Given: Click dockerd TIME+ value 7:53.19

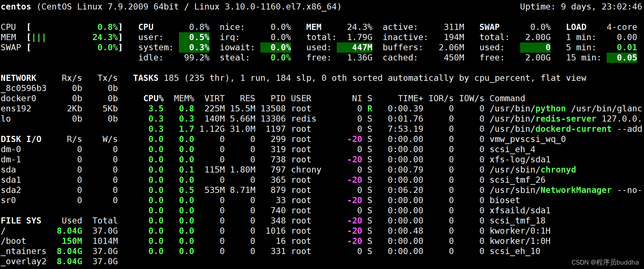Looking at the screenshot, I should pos(405,129).
